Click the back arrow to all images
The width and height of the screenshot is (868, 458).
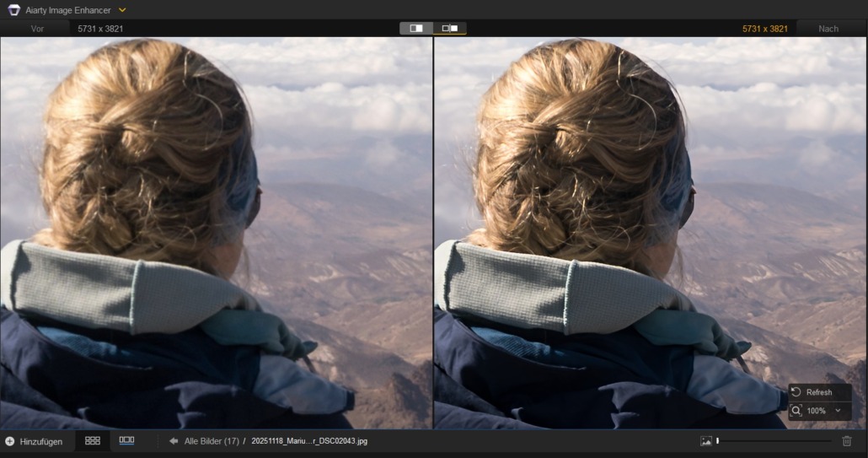(x=174, y=441)
